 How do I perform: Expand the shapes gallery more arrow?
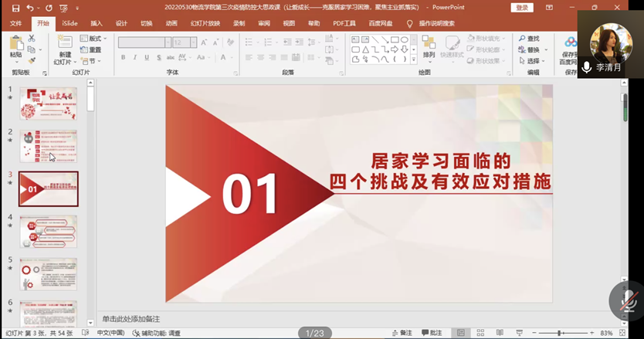(x=414, y=59)
